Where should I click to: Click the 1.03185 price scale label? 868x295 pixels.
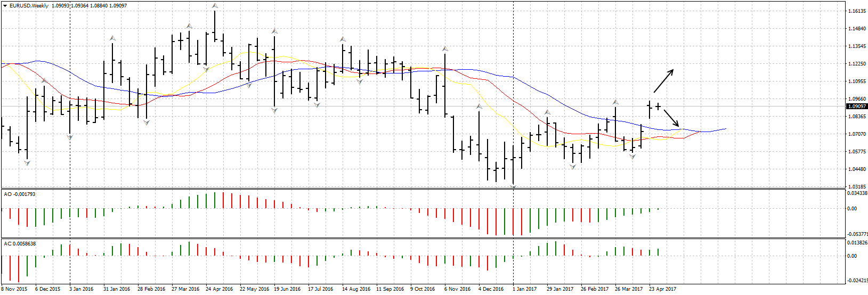(x=857, y=187)
